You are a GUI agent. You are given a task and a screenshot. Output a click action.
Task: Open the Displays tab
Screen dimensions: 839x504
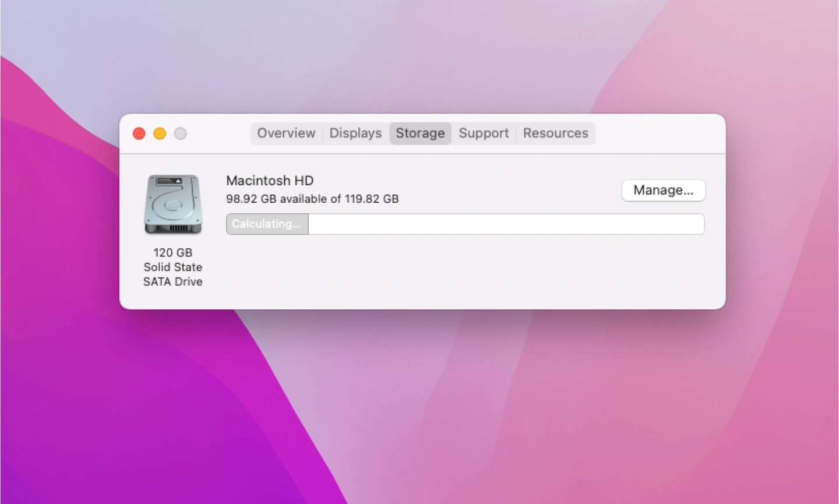coord(355,133)
